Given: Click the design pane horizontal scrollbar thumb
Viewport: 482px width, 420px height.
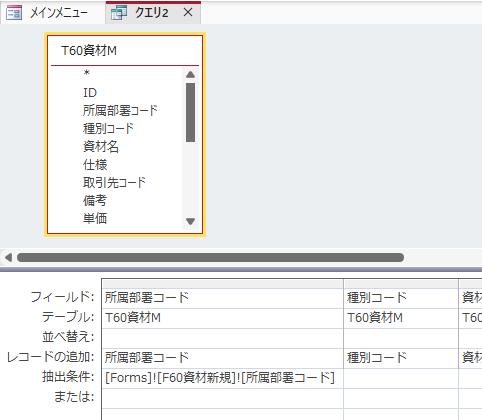Looking at the screenshot, I should pyautogui.click(x=210, y=257).
